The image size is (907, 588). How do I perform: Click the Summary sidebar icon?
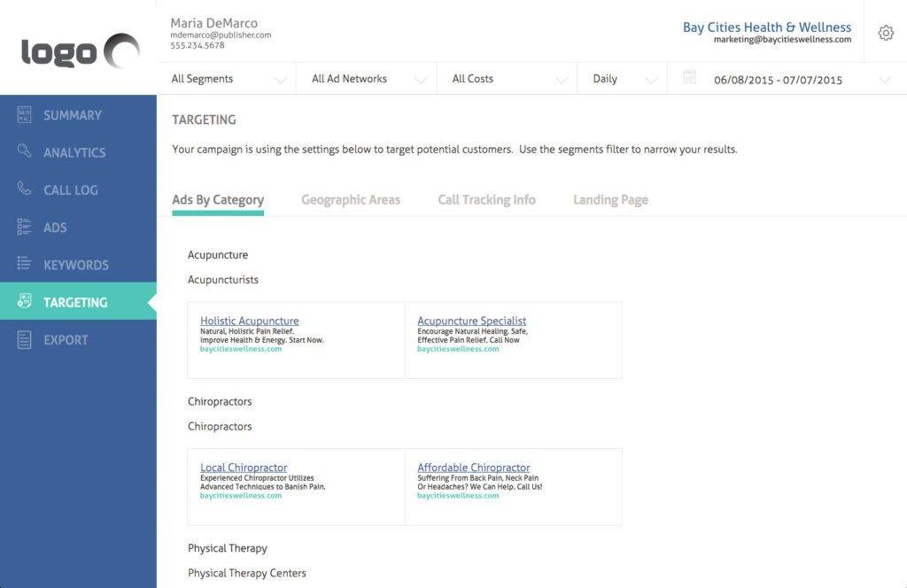[24, 114]
